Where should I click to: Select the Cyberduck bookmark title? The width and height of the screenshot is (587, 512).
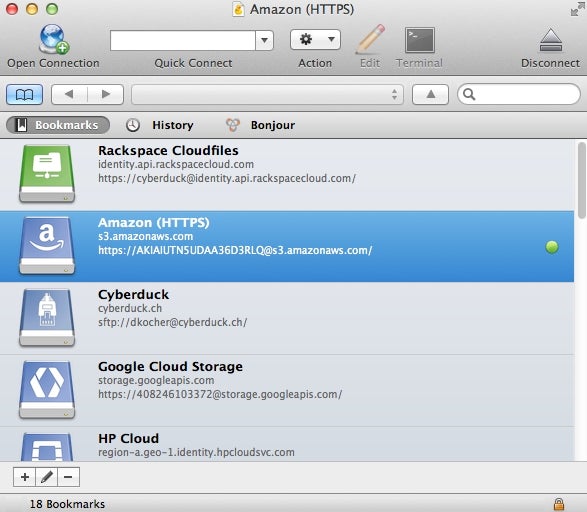133,295
